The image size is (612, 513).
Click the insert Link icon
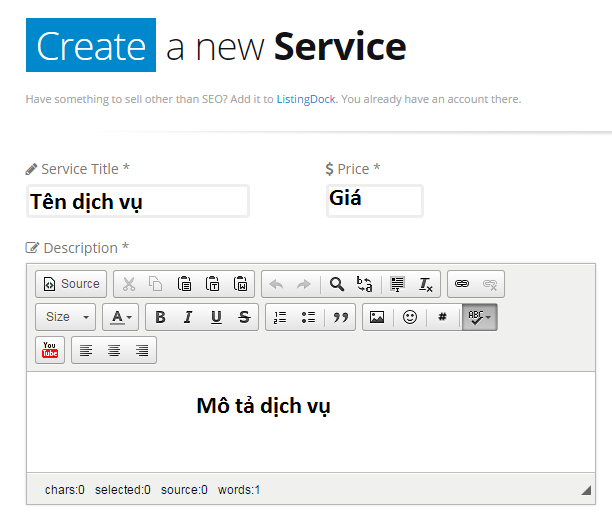[x=462, y=284]
